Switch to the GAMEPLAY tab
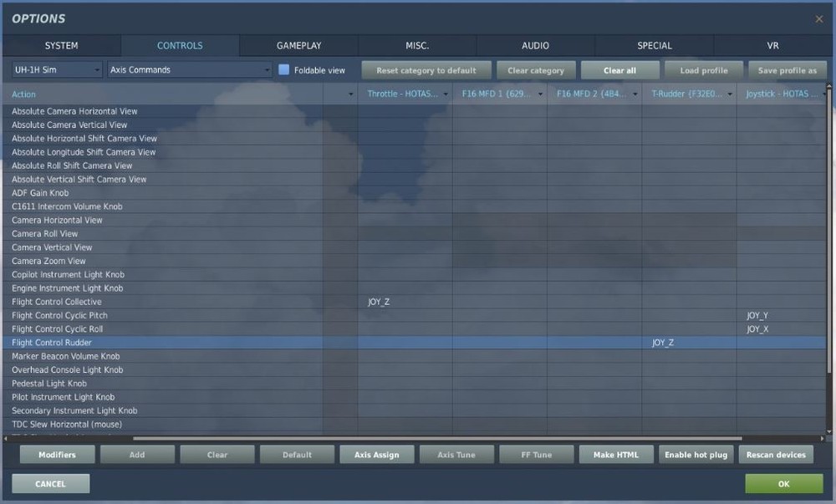The height and width of the screenshot is (504, 836). [298, 45]
